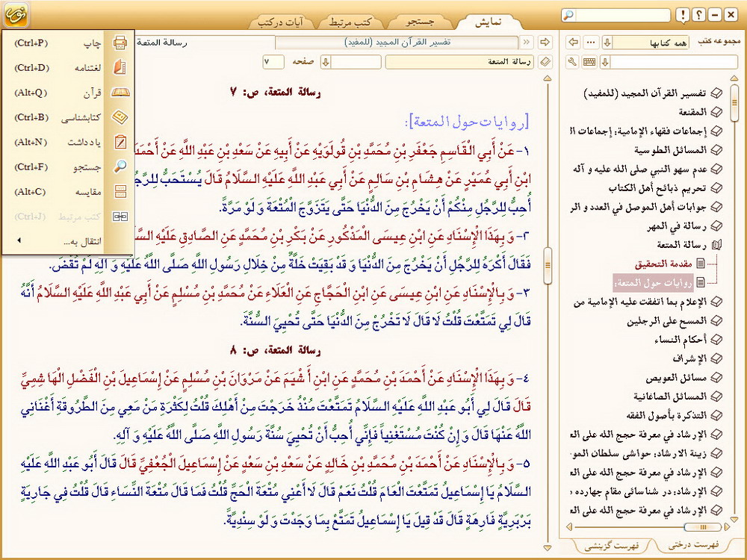Click the Quran book icon (قرآن)
This screenshot has width=747, height=560.
tap(120, 93)
